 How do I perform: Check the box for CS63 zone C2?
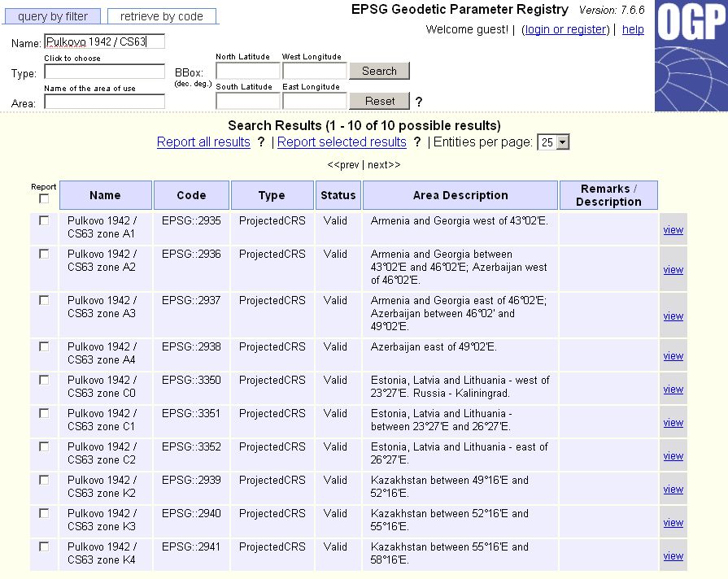(x=44, y=446)
